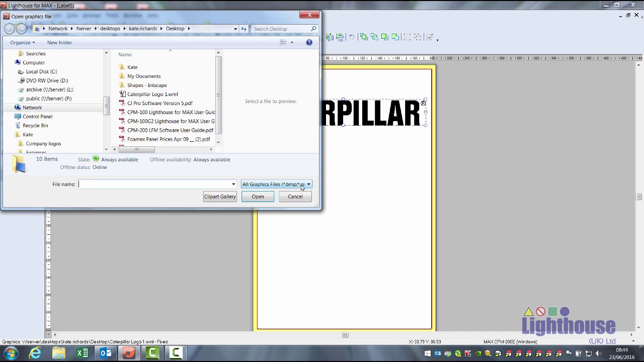Viewport: 644px width, 362px height.
Task: Select fserver in the address bar breadcrumb
Action: [84, 29]
